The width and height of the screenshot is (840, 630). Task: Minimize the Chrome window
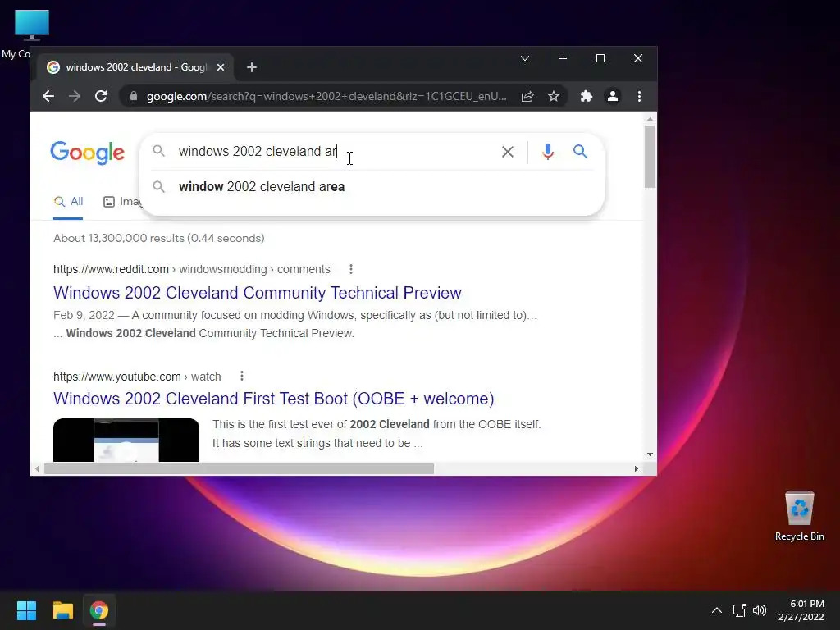click(563, 58)
